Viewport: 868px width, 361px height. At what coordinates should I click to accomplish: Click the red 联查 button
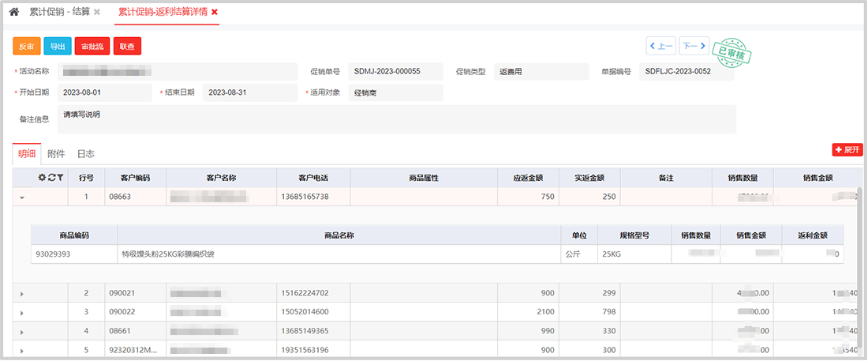[127, 47]
